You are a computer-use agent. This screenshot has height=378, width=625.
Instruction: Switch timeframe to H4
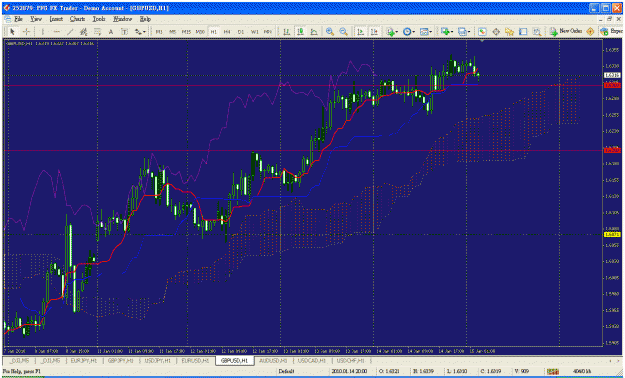point(227,32)
